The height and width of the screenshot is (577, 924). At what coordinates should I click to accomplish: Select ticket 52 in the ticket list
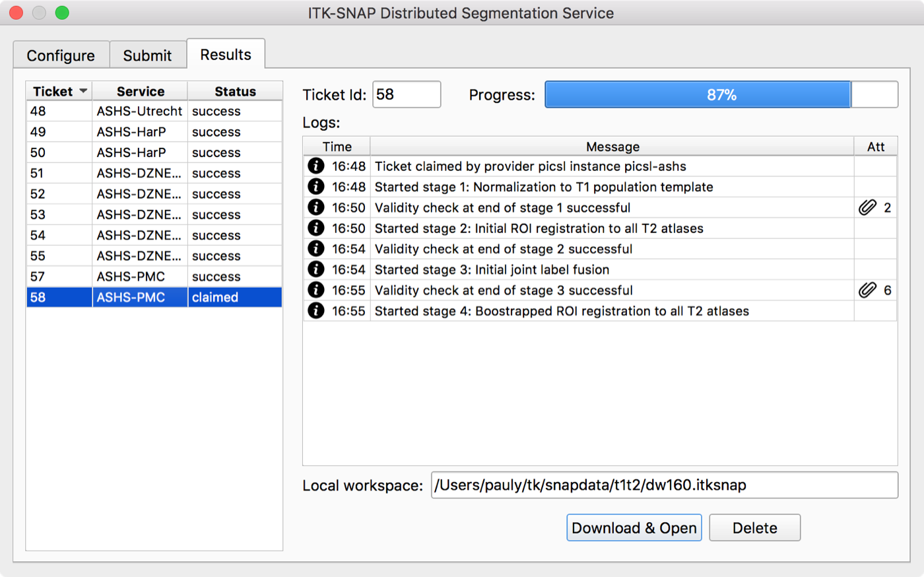pos(154,193)
